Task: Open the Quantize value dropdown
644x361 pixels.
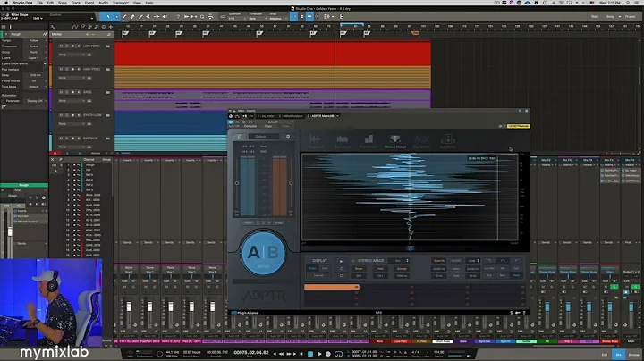Action: click(236, 19)
